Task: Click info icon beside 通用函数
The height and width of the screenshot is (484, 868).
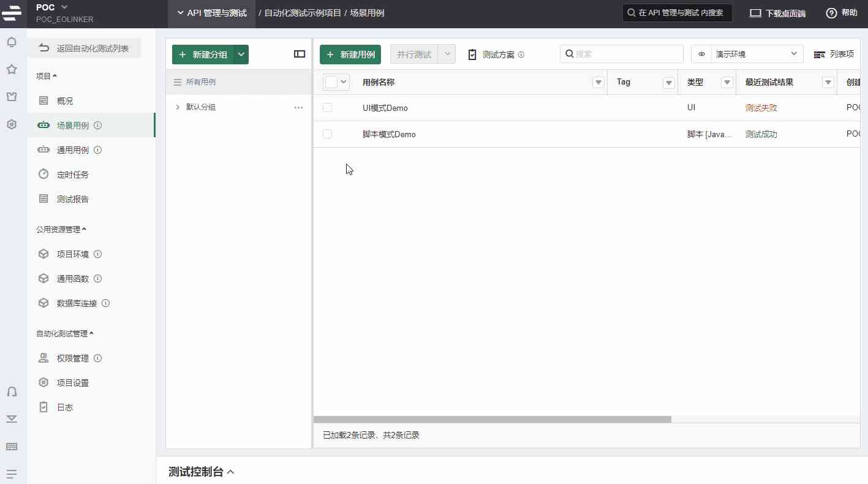Action: [x=98, y=279]
